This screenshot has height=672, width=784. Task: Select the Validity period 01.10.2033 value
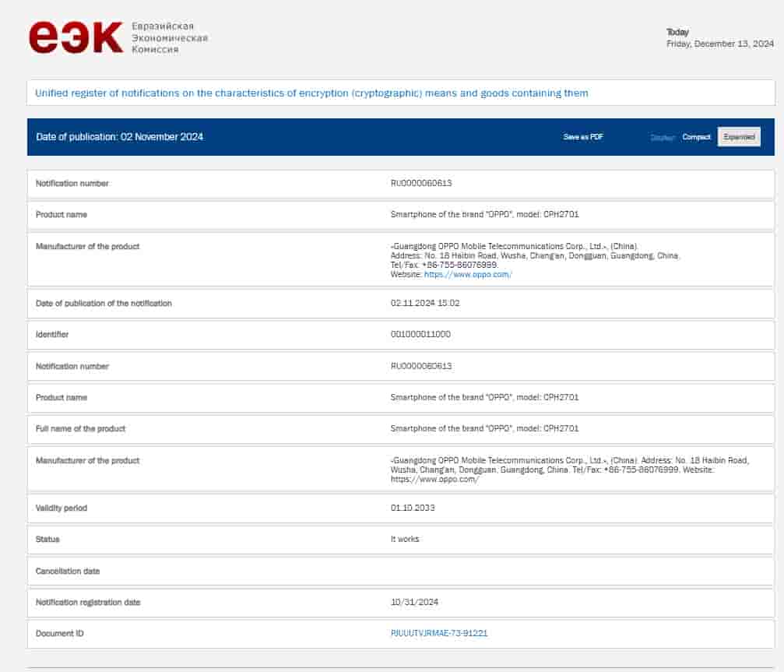click(x=413, y=508)
